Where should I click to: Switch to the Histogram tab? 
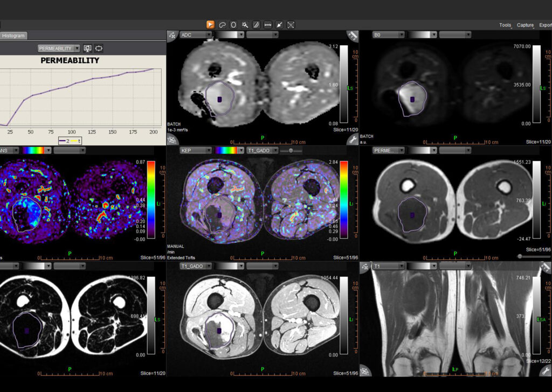pos(13,36)
